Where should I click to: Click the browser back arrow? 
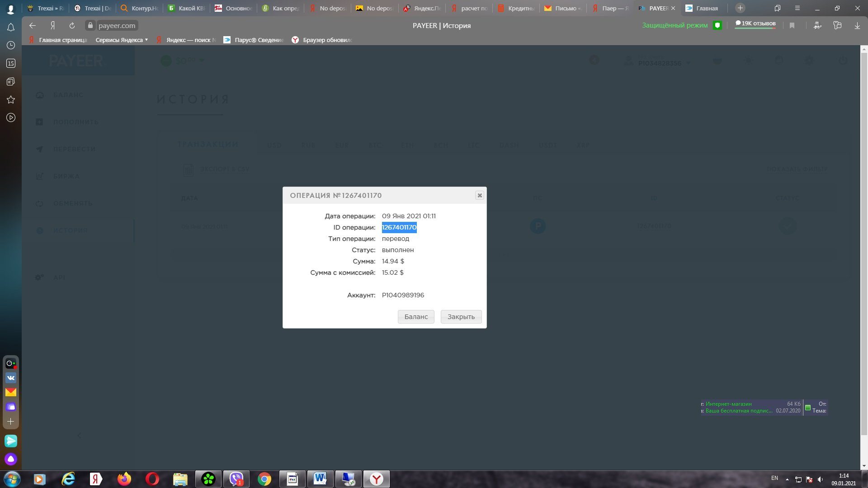click(32, 26)
